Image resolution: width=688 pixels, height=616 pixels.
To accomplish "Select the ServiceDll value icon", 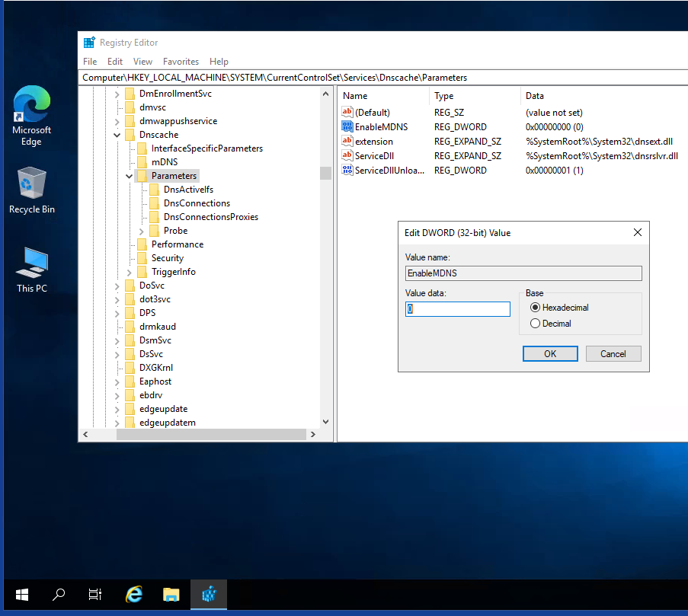I will point(347,155).
